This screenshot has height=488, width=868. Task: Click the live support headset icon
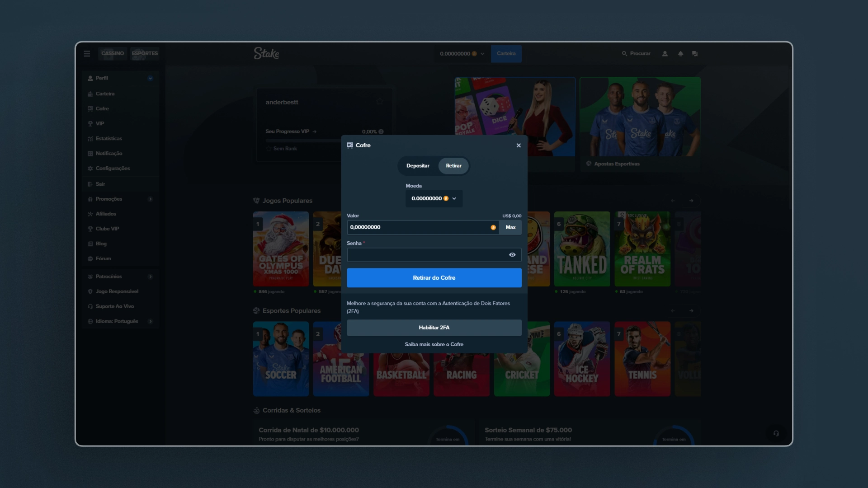776,433
